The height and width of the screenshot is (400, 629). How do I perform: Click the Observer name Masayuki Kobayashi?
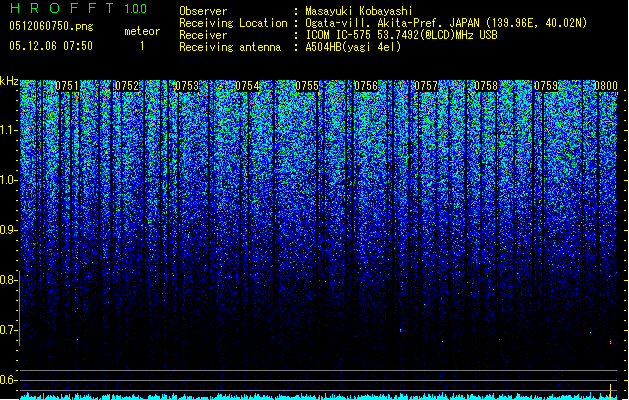coord(359,11)
